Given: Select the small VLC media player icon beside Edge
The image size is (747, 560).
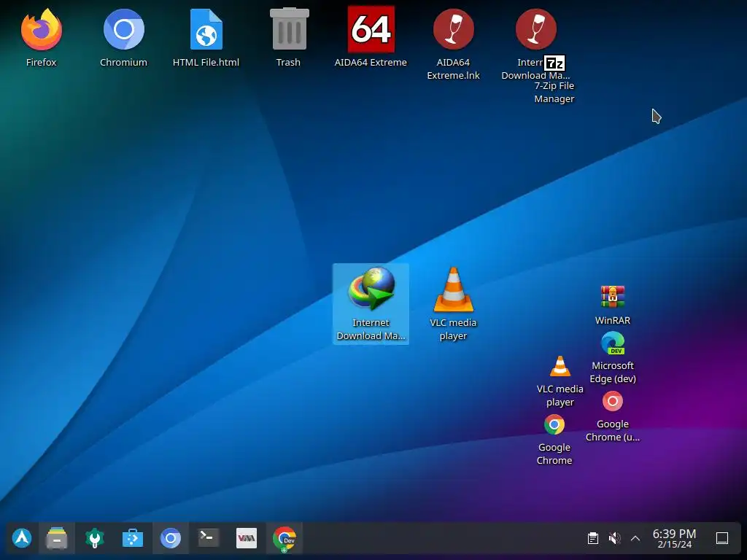Looking at the screenshot, I should pos(560,366).
